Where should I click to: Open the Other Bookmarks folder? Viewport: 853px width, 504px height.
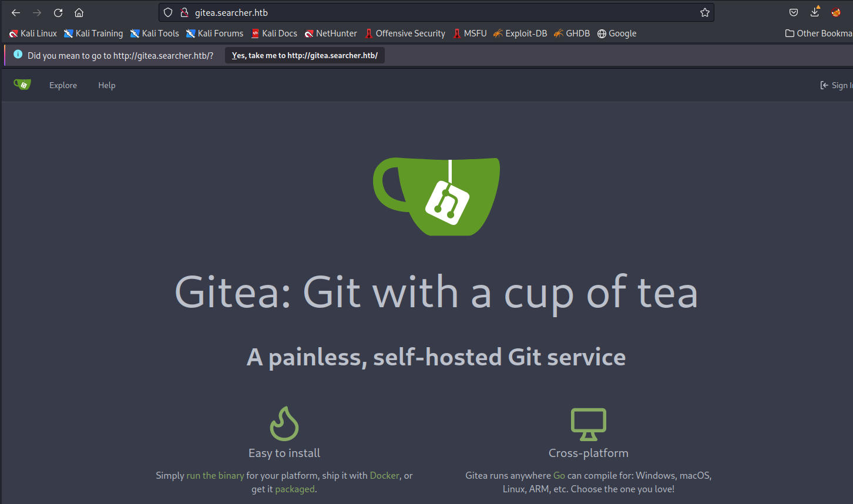coord(820,33)
